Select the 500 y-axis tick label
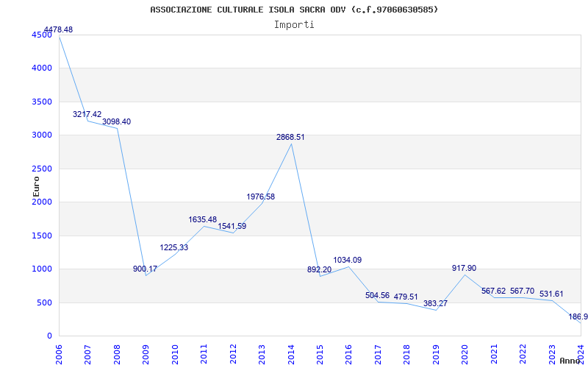The height and width of the screenshot is (368, 588). [44, 302]
